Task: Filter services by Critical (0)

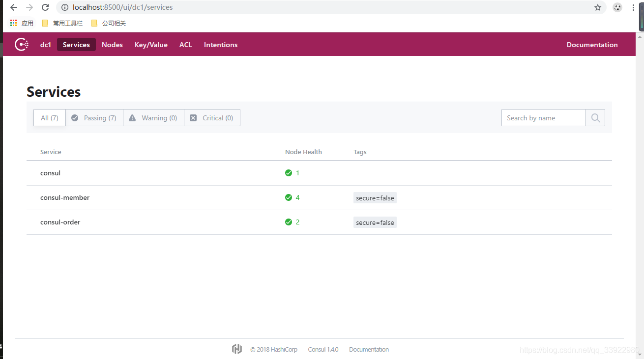Action: click(212, 118)
